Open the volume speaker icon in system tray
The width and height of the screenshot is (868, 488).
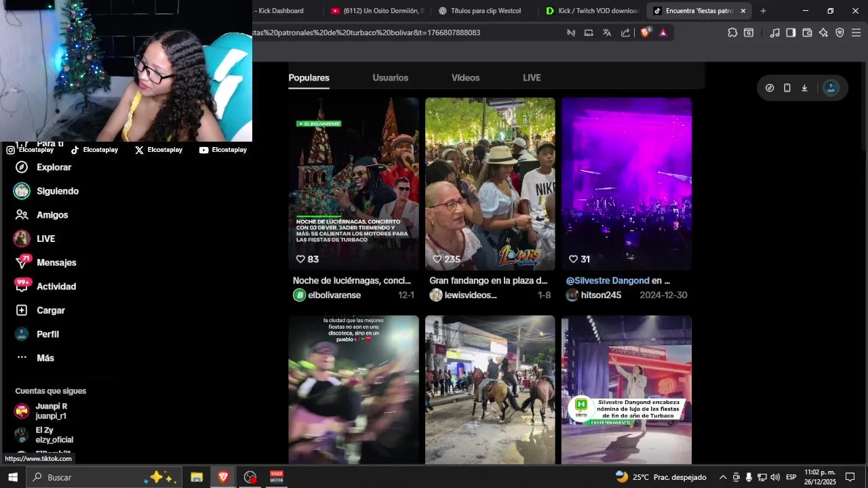[x=775, y=477]
